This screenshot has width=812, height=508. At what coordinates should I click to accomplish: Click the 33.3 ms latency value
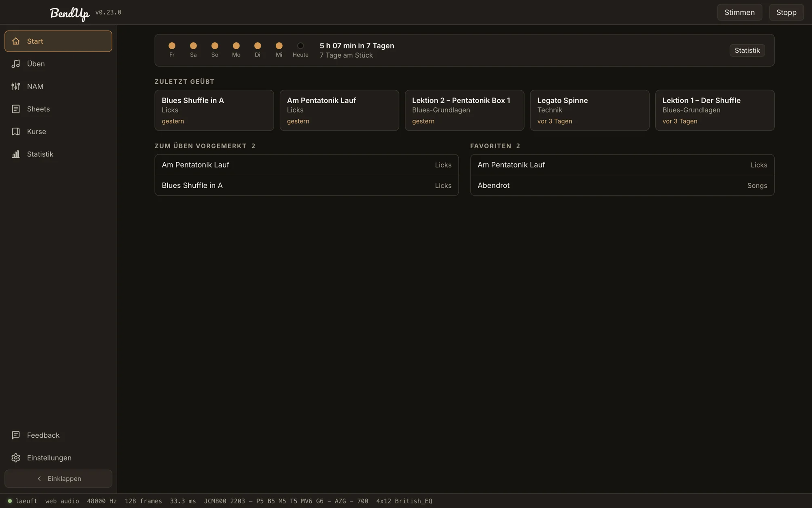(x=183, y=501)
